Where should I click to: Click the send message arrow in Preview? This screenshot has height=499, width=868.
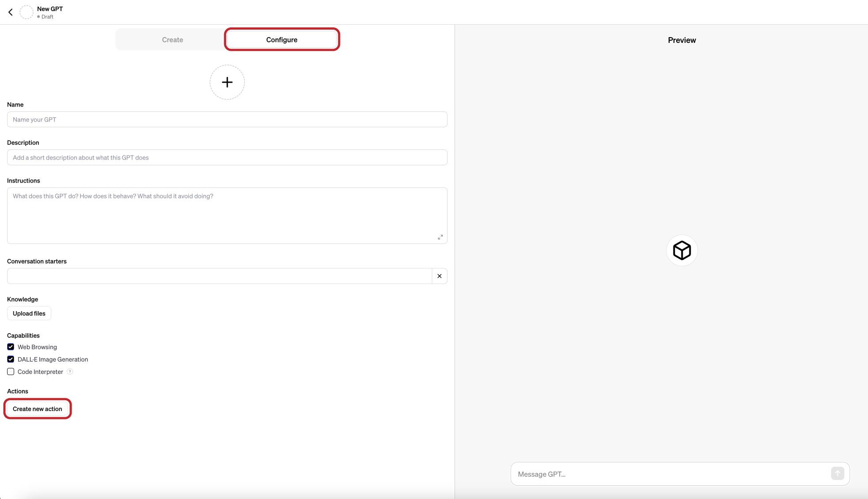(837, 473)
